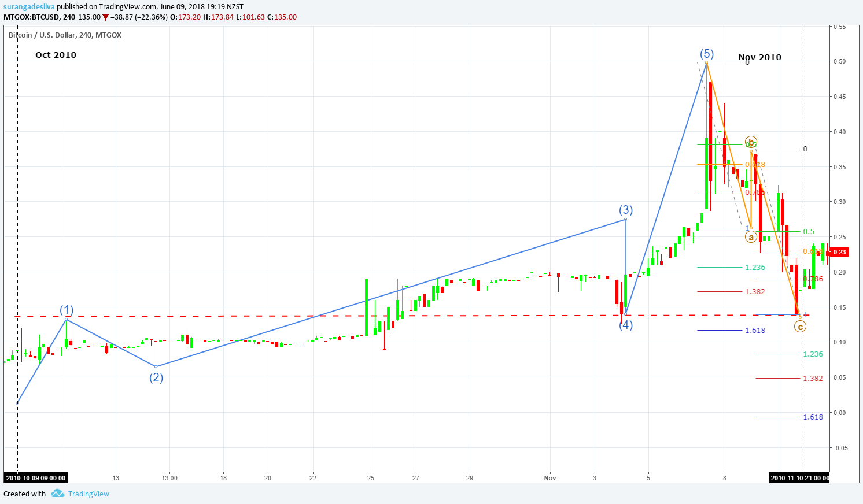Click the 13:00 time axis label
This screenshot has width=863, height=504.
point(169,478)
